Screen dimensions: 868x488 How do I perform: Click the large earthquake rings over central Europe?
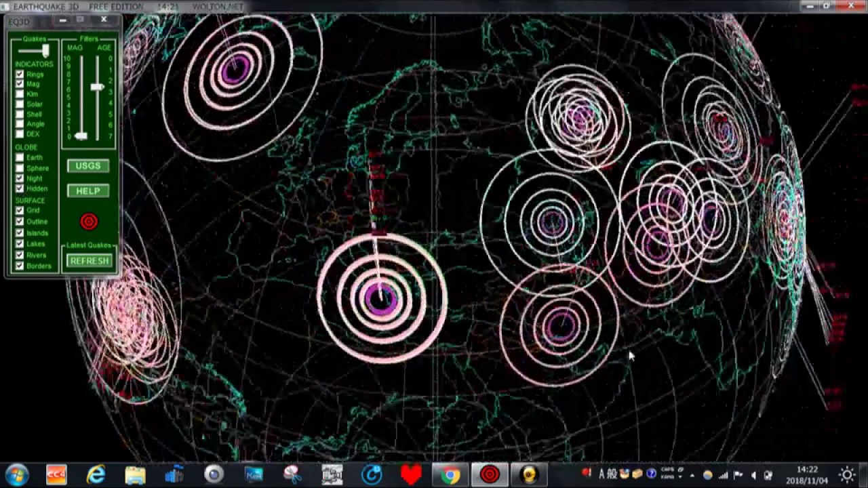click(381, 298)
